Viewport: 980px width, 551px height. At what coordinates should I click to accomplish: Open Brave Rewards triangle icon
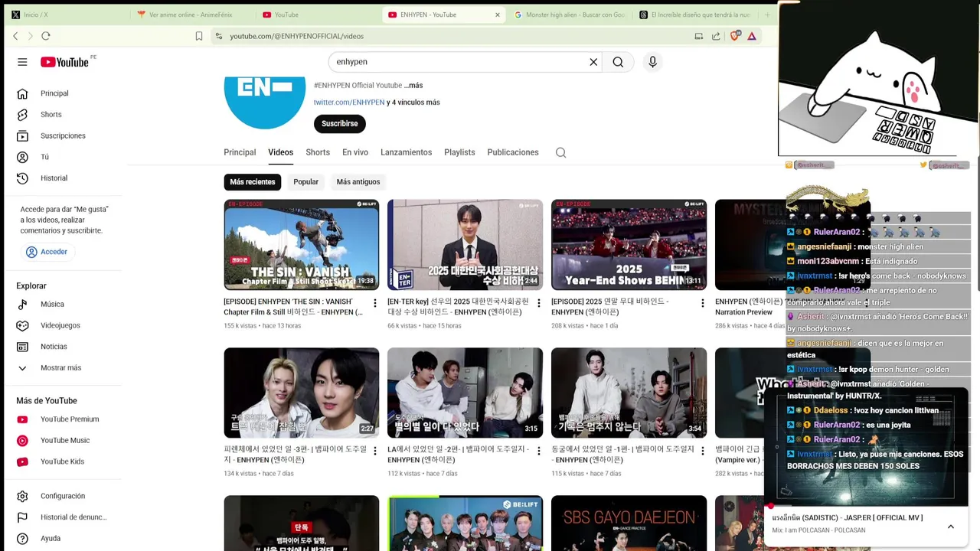click(x=752, y=36)
